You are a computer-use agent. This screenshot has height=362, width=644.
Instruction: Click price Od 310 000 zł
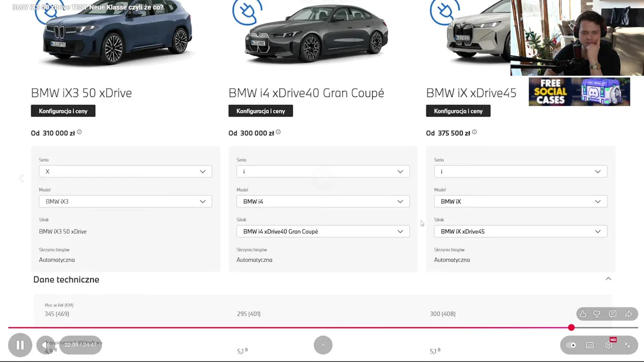coord(53,133)
